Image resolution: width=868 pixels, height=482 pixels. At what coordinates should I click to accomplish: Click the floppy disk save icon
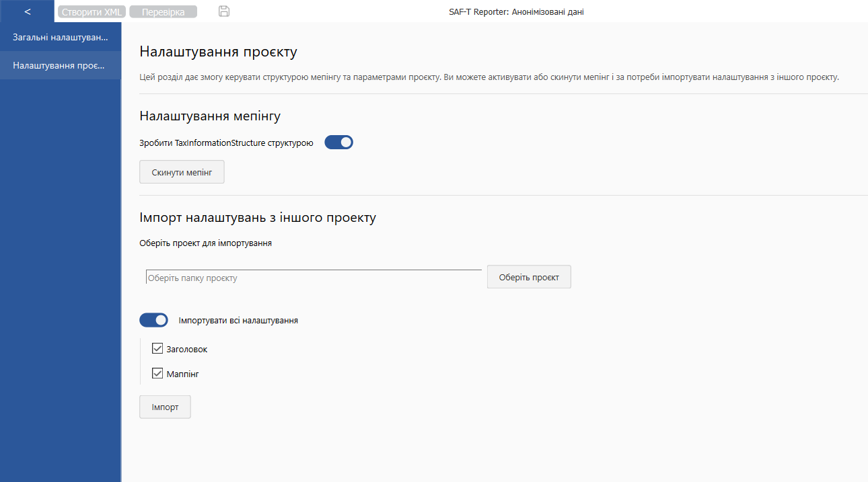point(225,11)
